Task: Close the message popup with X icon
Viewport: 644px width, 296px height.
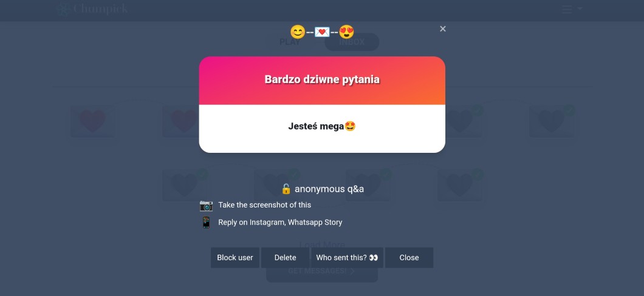Action: coord(443,29)
